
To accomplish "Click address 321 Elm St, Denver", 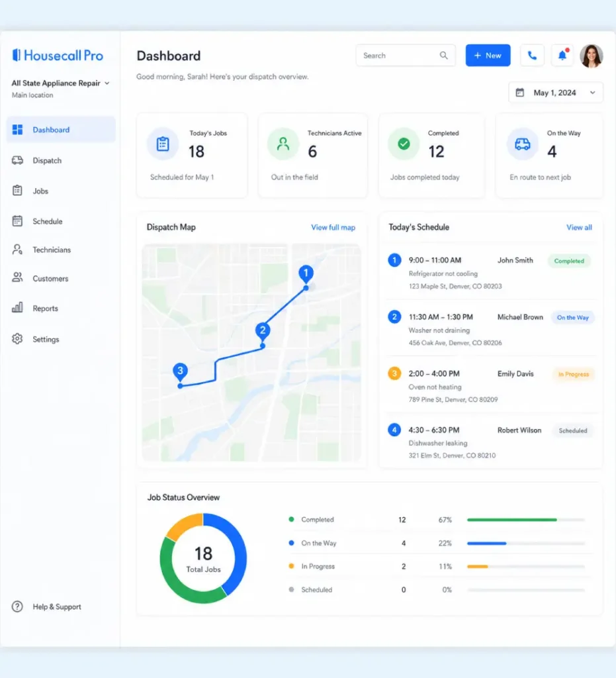I will coord(453,456).
